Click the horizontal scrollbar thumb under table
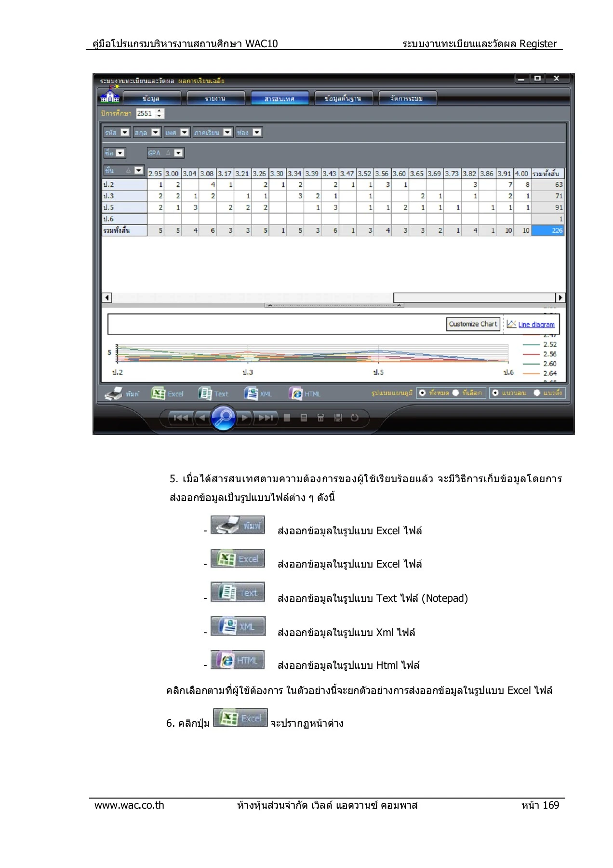Image resolution: width=613 pixels, height=868 pixels. tap(475, 298)
